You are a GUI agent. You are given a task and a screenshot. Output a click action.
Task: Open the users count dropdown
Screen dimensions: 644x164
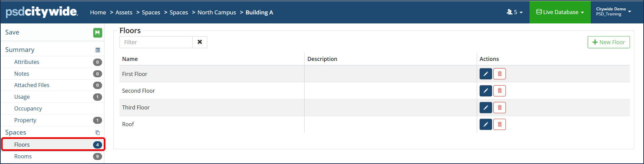coord(514,12)
